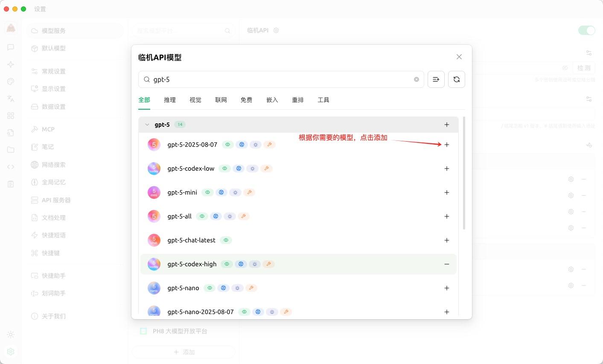This screenshot has width=603, height=364.
Task: Close the 临机API模型 dialog
Action: coord(459,57)
